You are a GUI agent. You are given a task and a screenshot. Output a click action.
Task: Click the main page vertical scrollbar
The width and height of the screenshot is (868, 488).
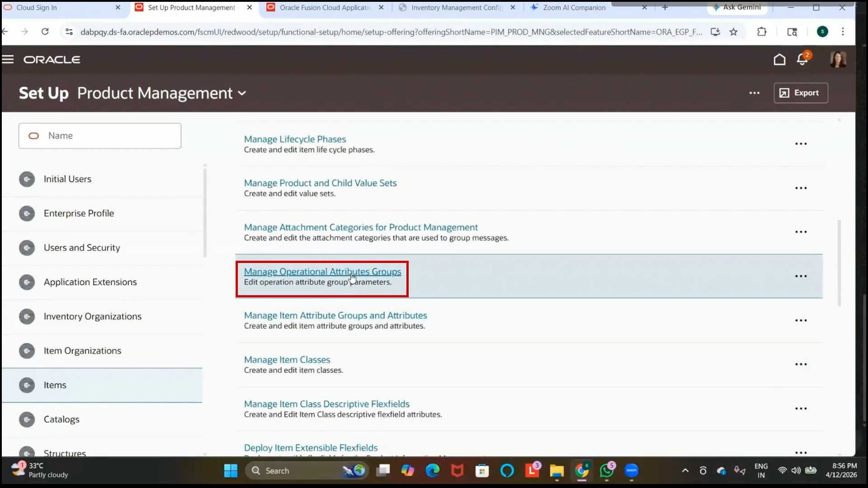point(839,263)
